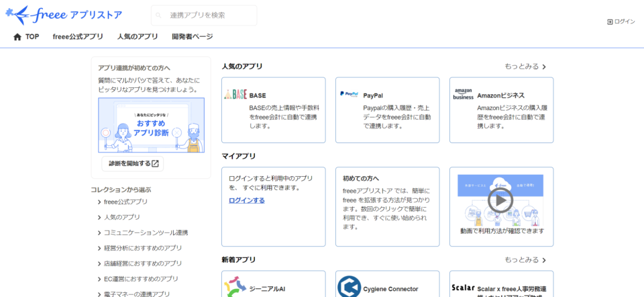Click the PayPal logo icon

(350, 94)
